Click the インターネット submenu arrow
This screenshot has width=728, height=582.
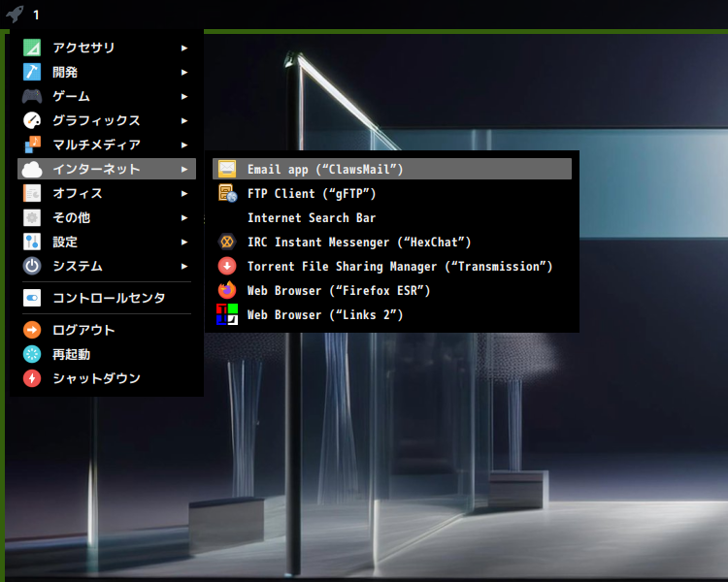[184, 170]
